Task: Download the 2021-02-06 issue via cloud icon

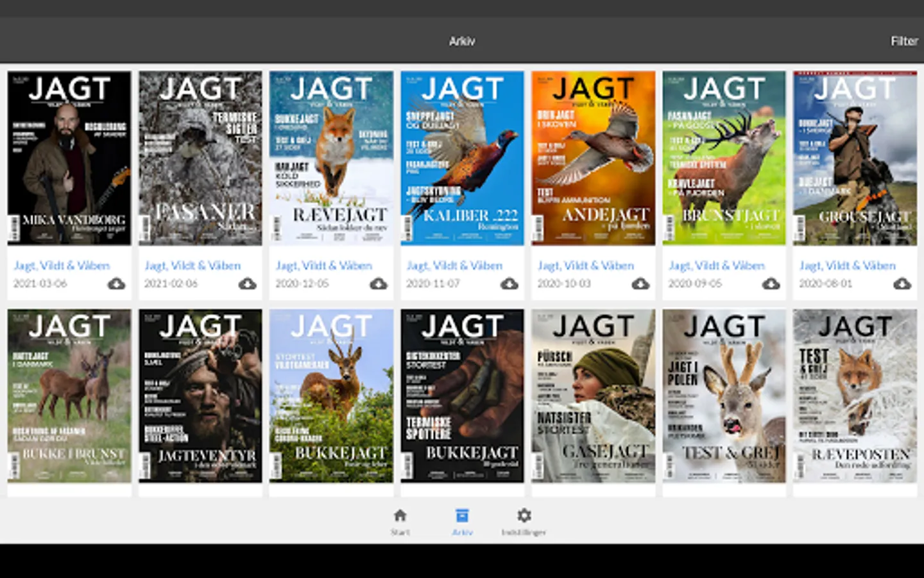Action: [247, 283]
